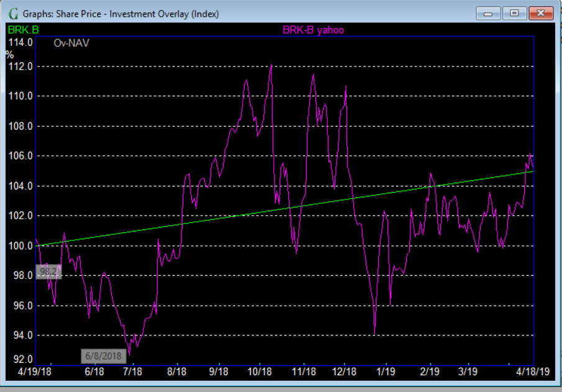The height and width of the screenshot is (392, 562).
Task: Click the 3/19 date axis label
Action: (x=468, y=371)
